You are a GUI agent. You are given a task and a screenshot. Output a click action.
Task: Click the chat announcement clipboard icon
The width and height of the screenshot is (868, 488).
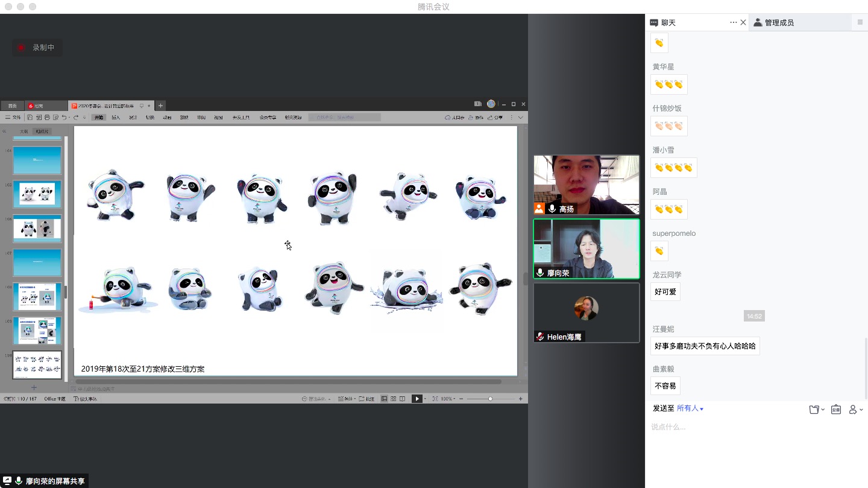click(x=836, y=410)
